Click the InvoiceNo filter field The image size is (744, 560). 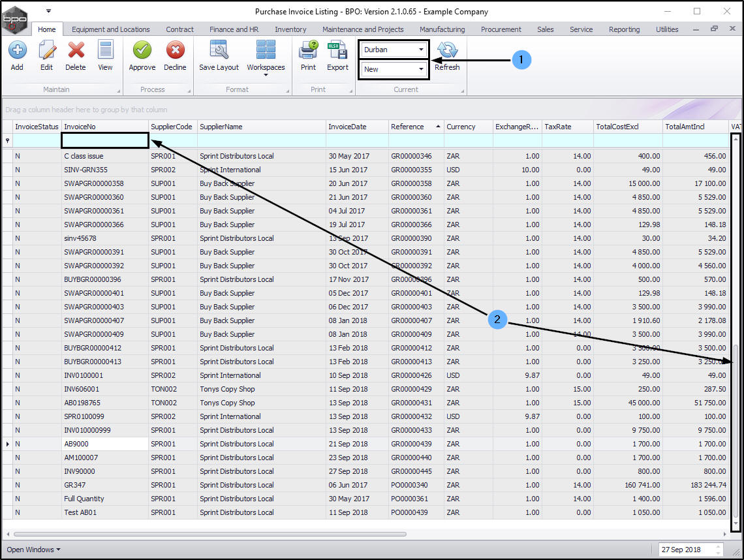point(105,140)
